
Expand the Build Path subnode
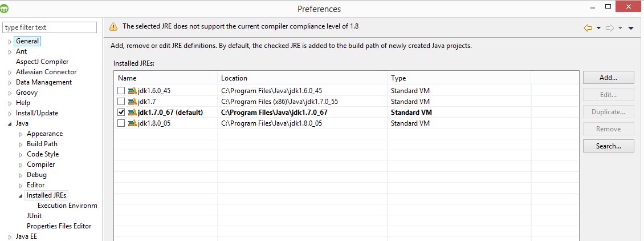[x=21, y=144]
